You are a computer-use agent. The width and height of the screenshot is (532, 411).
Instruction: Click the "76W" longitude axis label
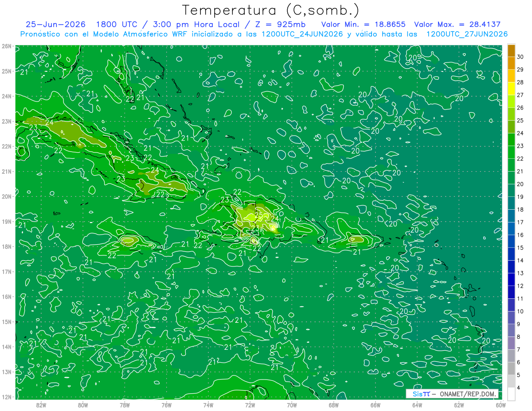tap(166, 405)
